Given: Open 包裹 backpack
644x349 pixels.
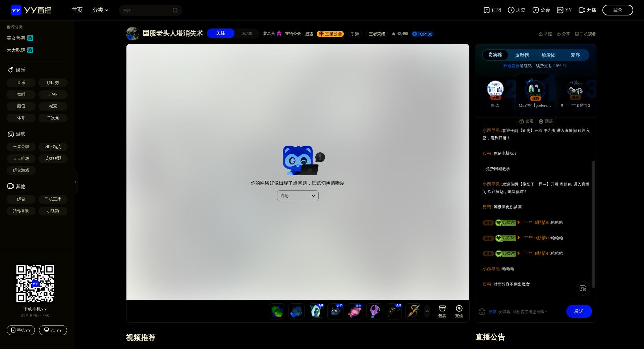Looking at the screenshot, I should (x=442, y=311).
